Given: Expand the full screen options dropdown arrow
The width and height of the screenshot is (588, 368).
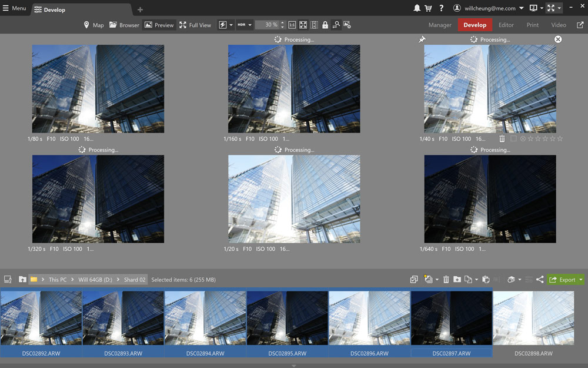Looking at the screenshot, I should (559, 8).
